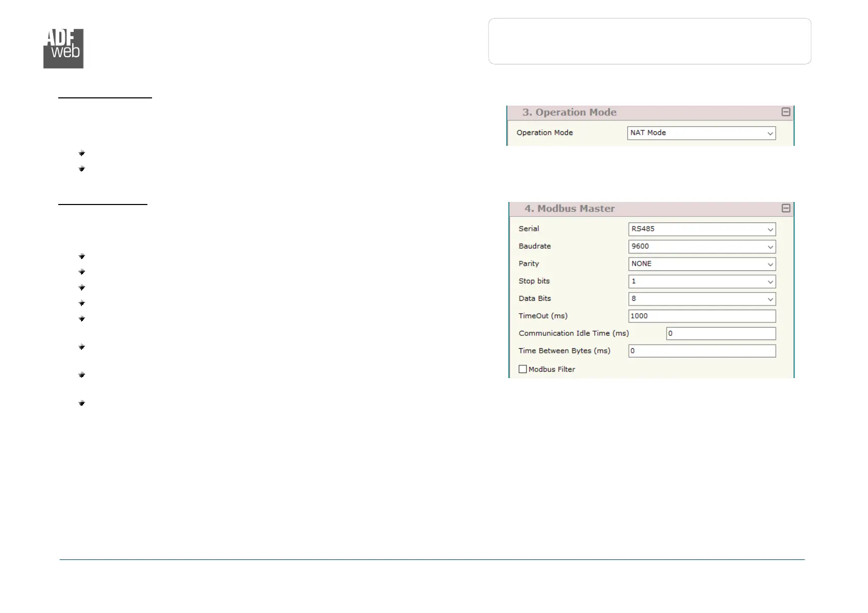This screenshot has width=868, height=613.
Task: Click the 'Communication Idle Time (ms)' label
Action: tap(574, 334)
